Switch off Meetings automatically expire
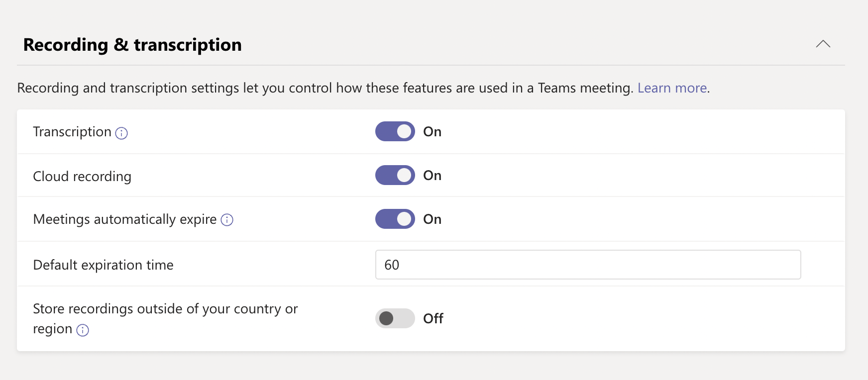868x380 pixels. 395,219
